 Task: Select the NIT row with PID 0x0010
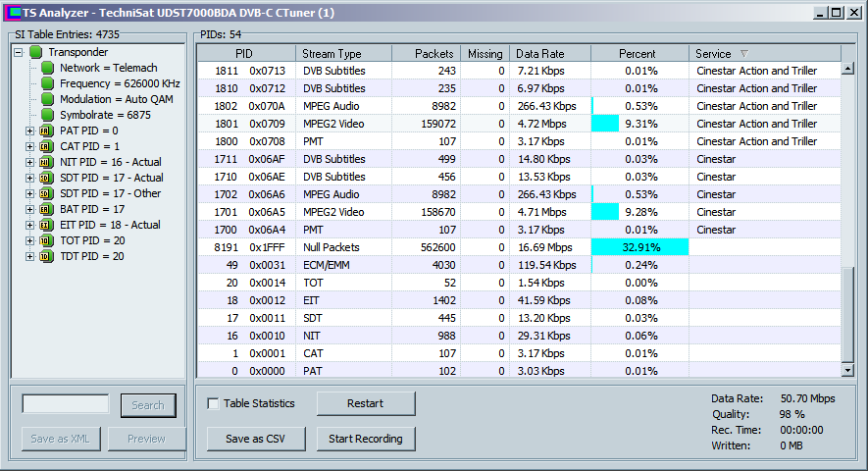point(519,336)
